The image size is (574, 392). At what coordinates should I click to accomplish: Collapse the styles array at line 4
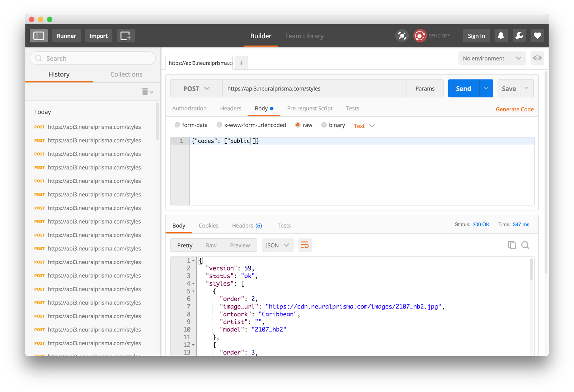click(193, 284)
